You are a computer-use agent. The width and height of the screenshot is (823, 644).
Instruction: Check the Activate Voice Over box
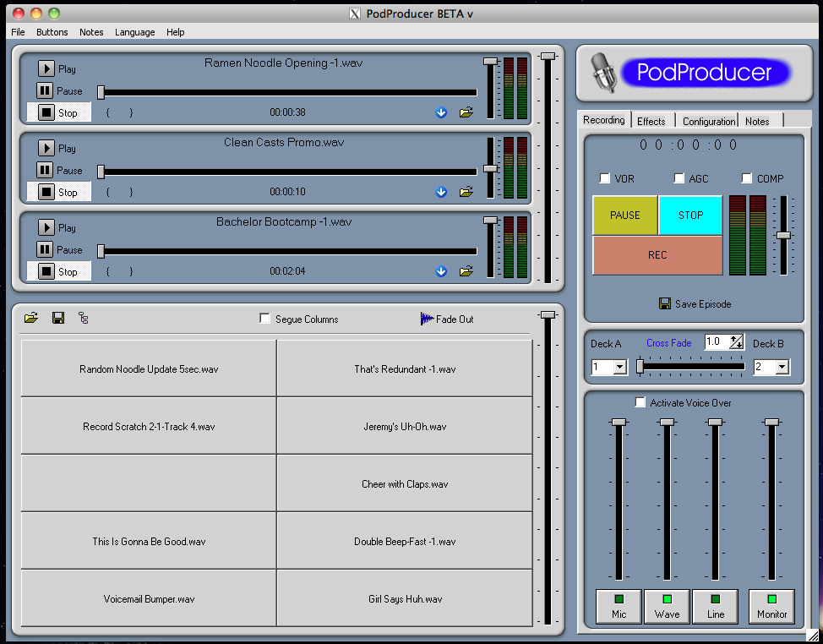coord(640,402)
